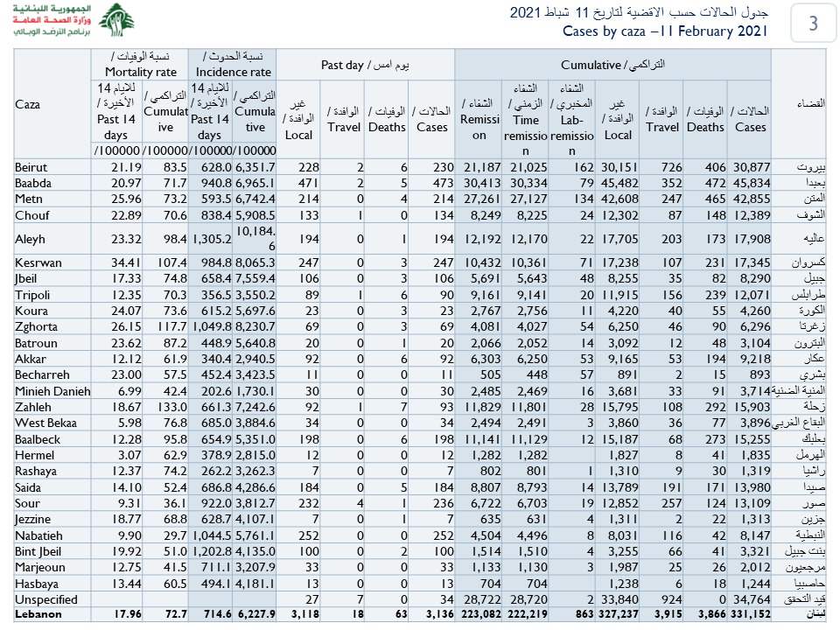
Task: Select the 'Batroun' row label
Action: coord(36,343)
